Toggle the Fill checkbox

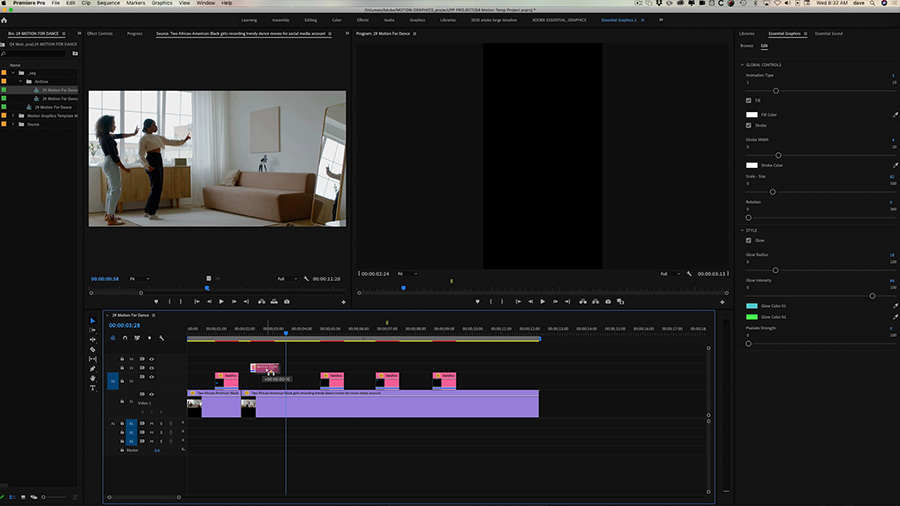click(x=748, y=100)
